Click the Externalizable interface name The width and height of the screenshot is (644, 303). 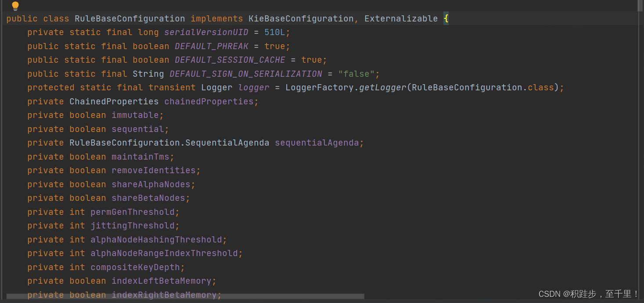[401, 18]
